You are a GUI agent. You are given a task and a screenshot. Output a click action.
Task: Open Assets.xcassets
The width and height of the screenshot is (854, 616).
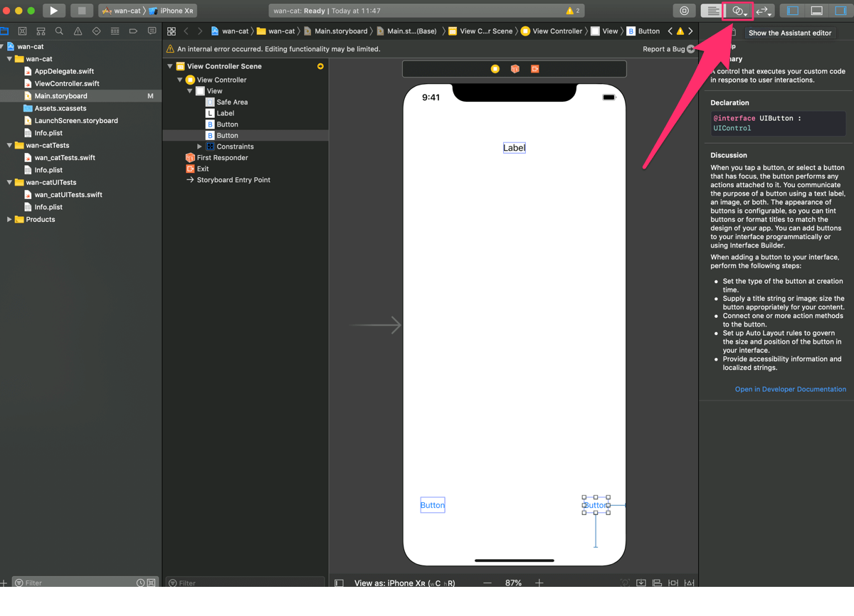[60, 108]
